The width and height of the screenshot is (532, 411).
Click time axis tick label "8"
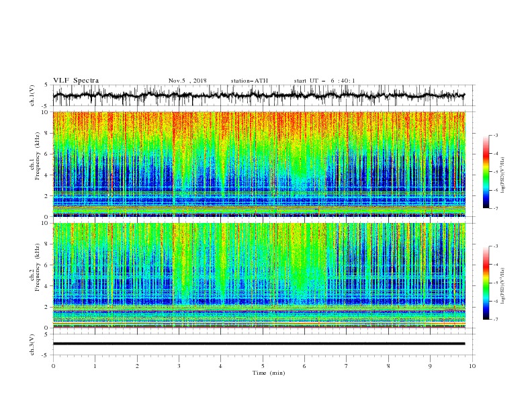click(388, 366)
